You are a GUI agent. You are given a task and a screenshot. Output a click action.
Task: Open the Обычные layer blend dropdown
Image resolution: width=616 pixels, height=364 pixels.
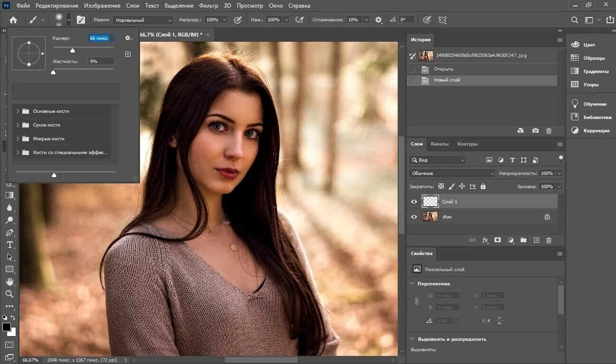click(x=452, y=173)
